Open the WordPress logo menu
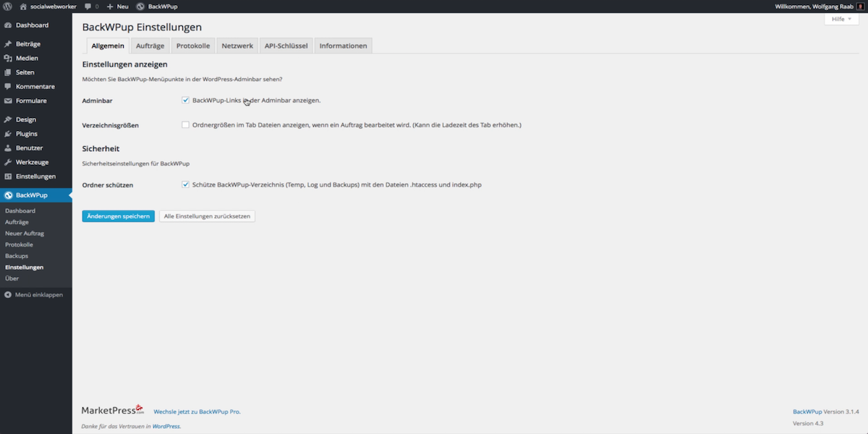The image size is (868, 434). tap(7, 7)
